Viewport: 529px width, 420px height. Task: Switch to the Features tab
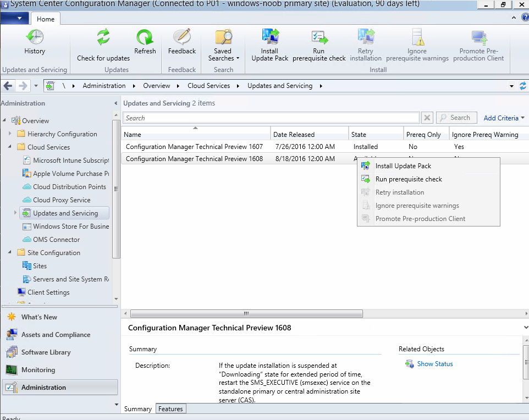point(170,409)
